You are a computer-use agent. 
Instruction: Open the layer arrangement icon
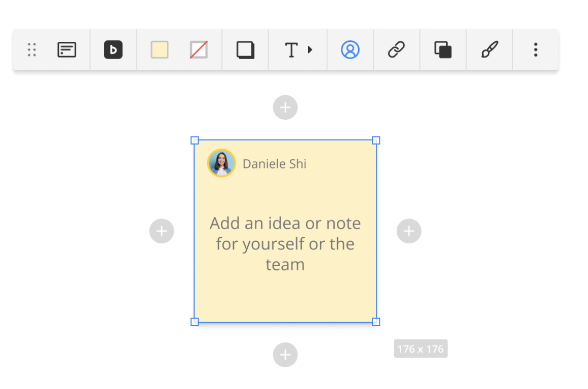coord(443,50)
